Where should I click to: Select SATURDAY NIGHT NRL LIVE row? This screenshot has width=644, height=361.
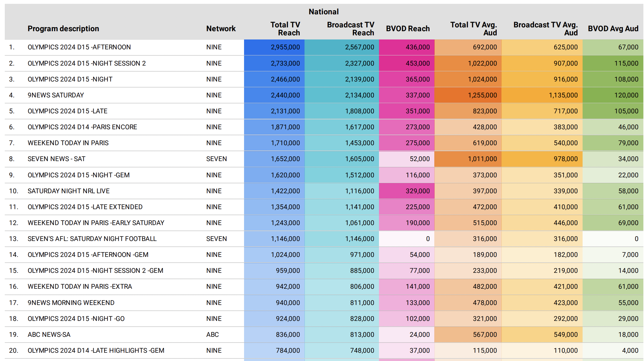[x=324, y=191]
